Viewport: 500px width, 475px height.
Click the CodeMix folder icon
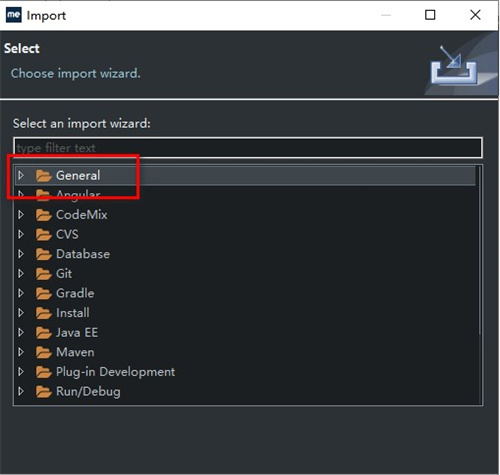43,215
